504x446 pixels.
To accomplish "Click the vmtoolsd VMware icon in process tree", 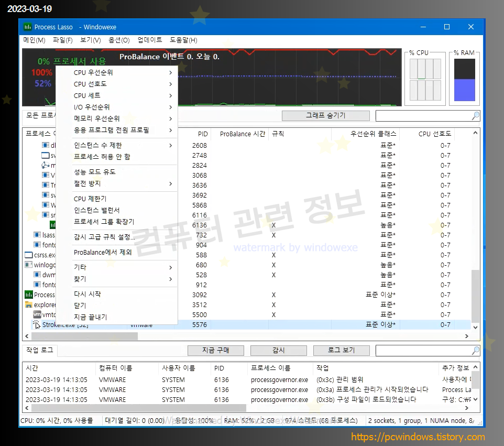I will click(x=37, y=314).
